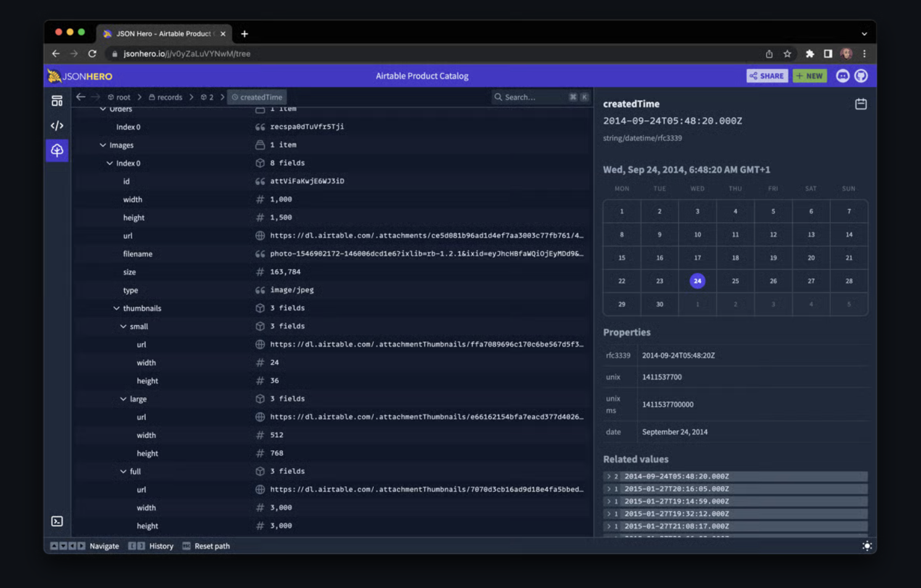
Task: Click the browser back arrow
Action: (56, 54)
